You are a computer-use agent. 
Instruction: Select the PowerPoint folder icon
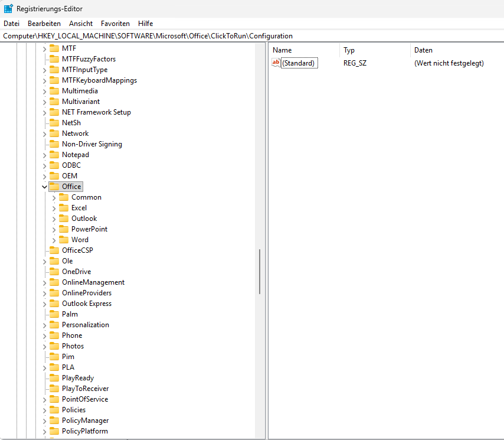point(64,229)
